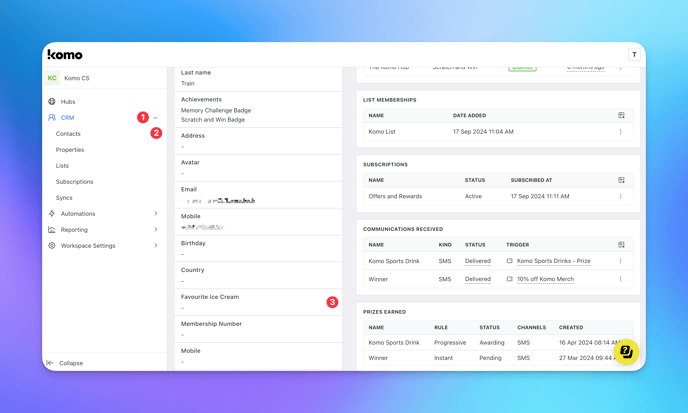Click the Komo List membership name
Screen dimensions: 688x413
coord(382,132)
